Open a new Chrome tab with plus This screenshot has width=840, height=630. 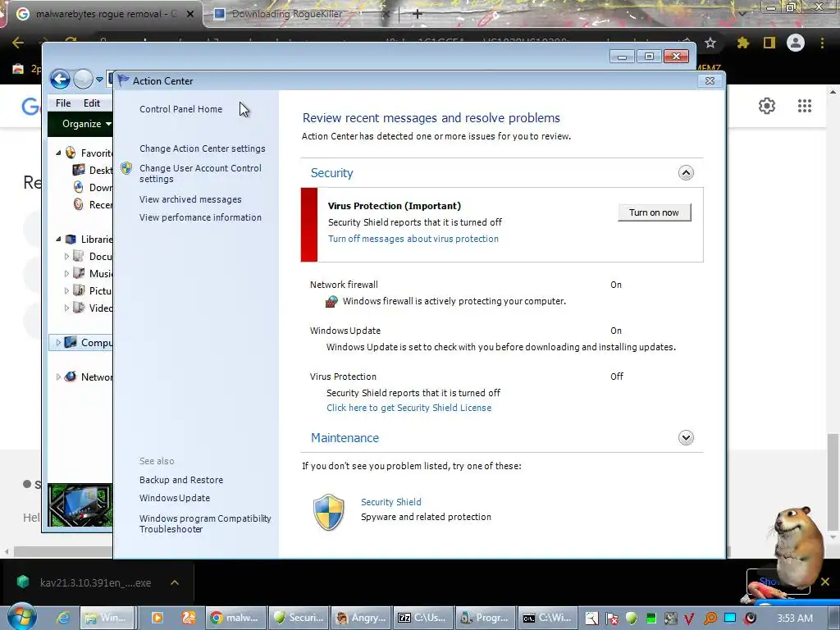(x=418, y=14)
